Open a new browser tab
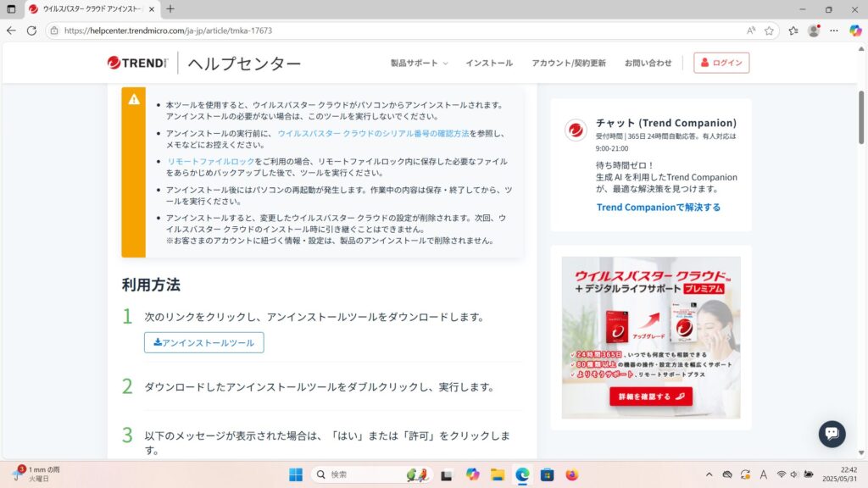Screen dimensions: 868x488 coord(170,8)
